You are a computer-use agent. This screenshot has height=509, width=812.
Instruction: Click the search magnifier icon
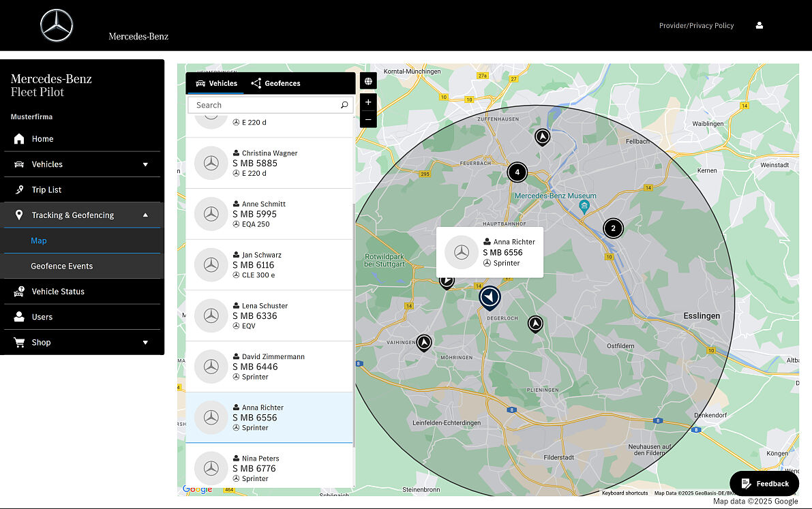(344, 105)
